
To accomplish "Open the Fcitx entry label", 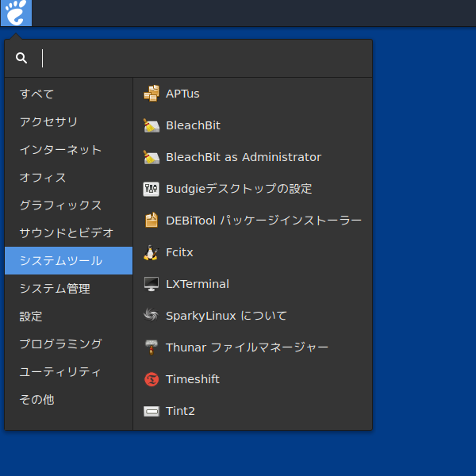I will point(179,252).
